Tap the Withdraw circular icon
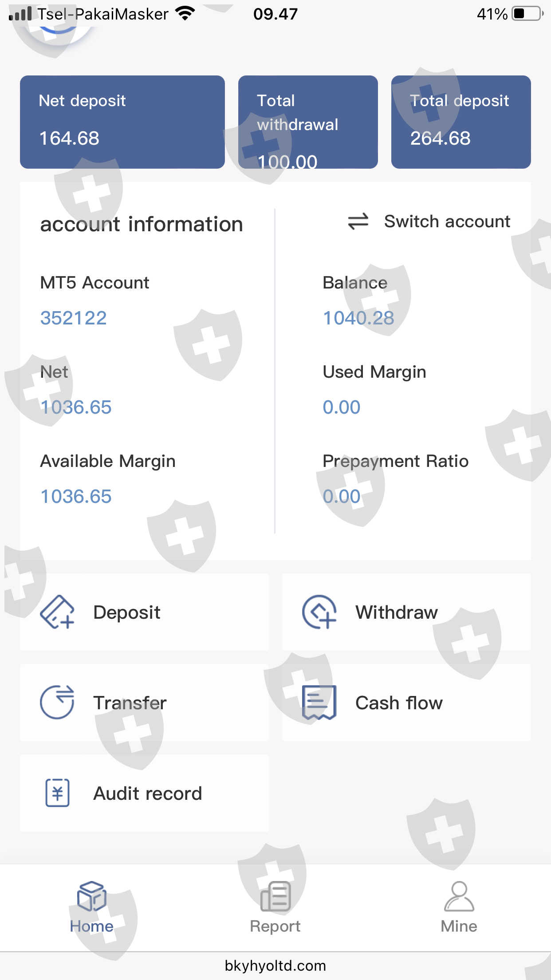Viewport: 551px width, 980px height. pos(319,612)
